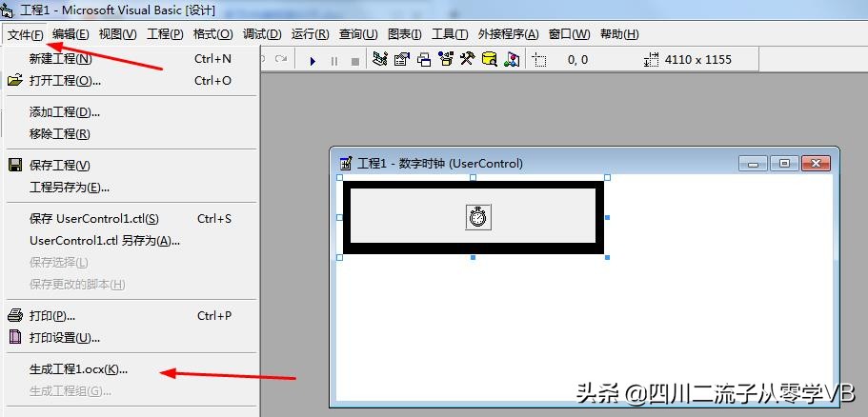The image size is (868, 417).
Task: Click the Start (run) toolbar button
Action: click(x=313, y=61)
